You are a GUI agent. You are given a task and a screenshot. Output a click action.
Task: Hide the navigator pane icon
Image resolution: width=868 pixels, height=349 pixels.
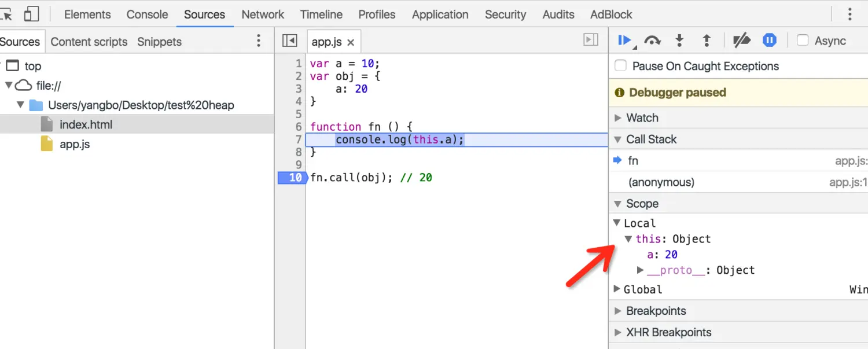coord(289,41)
